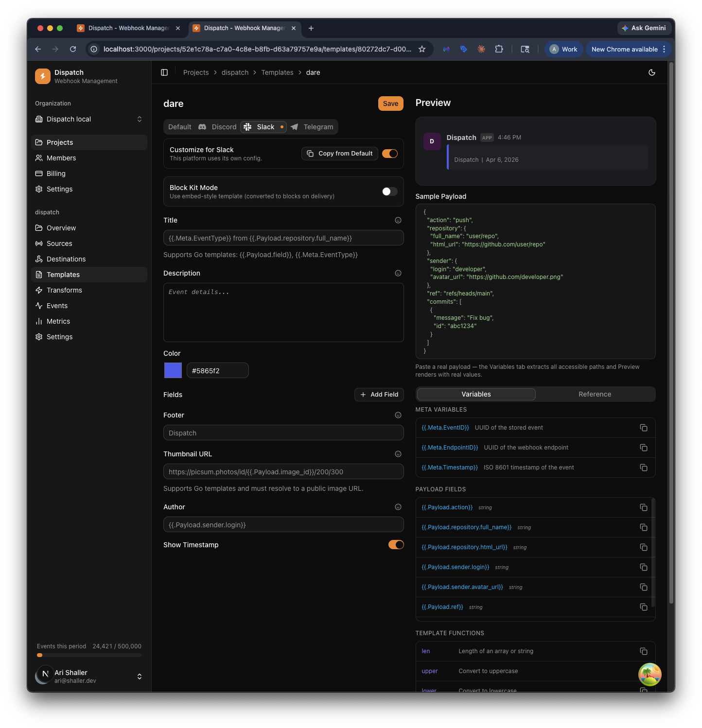Screen dimensions: 702x728
Task: Open emoji picker for Thumbnail URL field
Action: (x=398, y=454)
